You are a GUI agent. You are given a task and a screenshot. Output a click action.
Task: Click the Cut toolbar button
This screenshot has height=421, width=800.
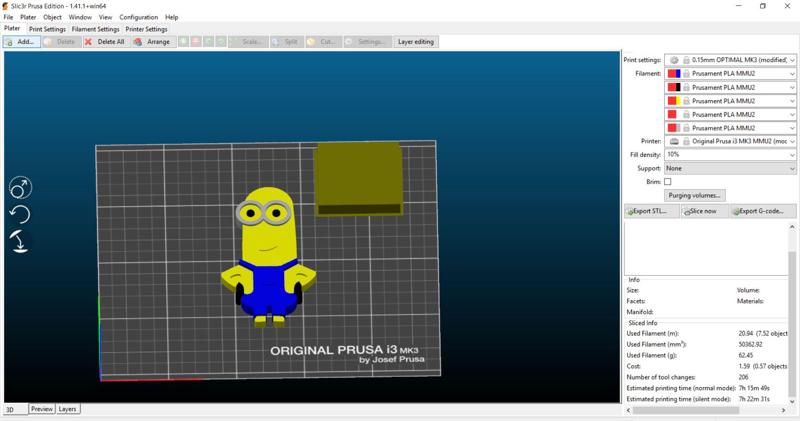coord(322,42)
